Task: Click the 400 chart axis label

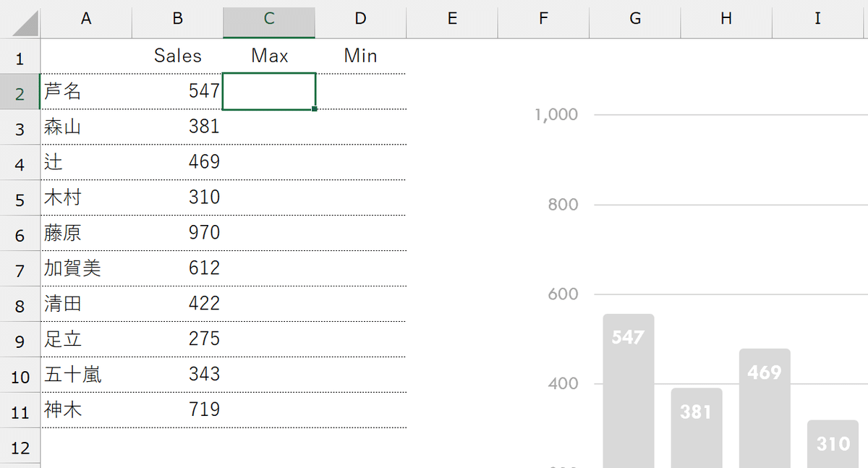Action: click(x=563, y=383)
